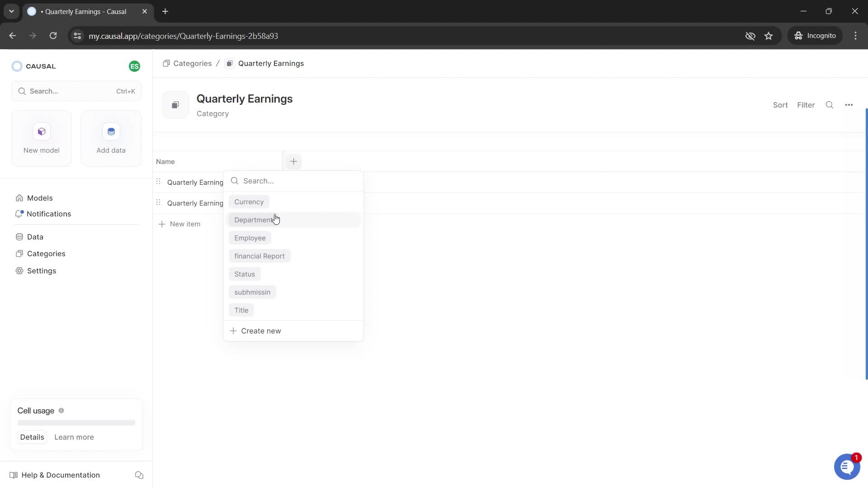Click the Learn more link

tap(74, 437)
